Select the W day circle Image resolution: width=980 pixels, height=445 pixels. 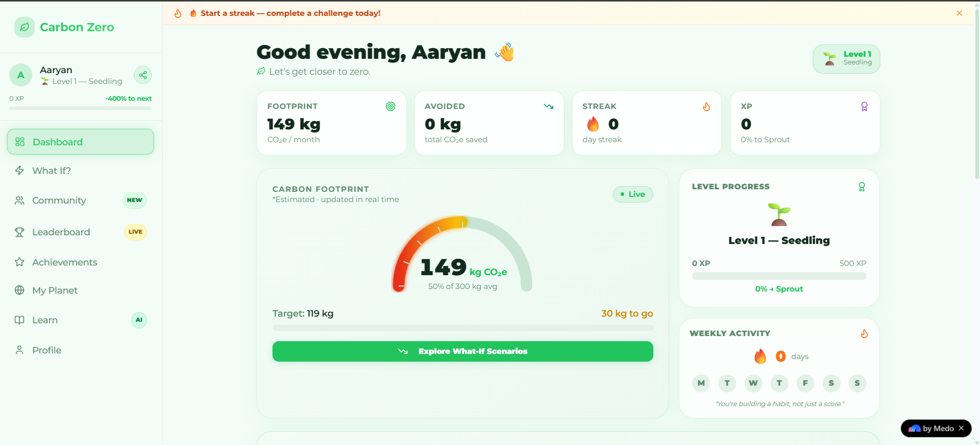point(753,383)
